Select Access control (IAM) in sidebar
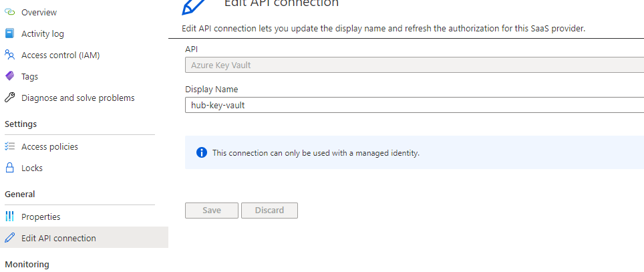 coord(60,55)
